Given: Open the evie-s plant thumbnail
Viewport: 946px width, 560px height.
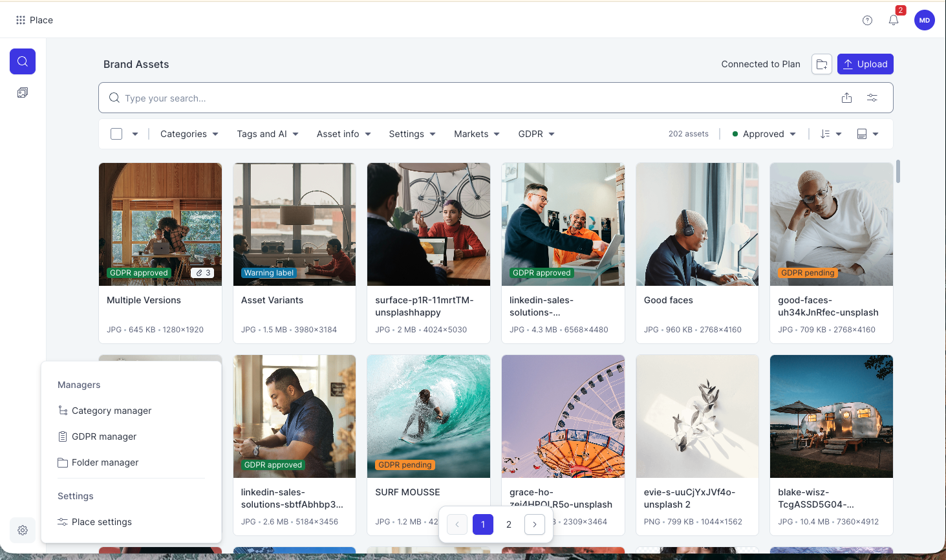Looking at the screenshot, I should coord(697,416).
